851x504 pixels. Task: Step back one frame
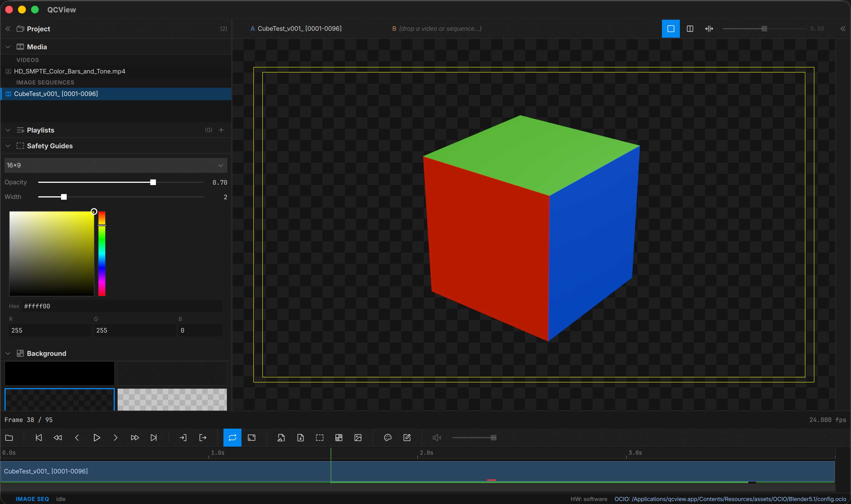coord(77,437)
